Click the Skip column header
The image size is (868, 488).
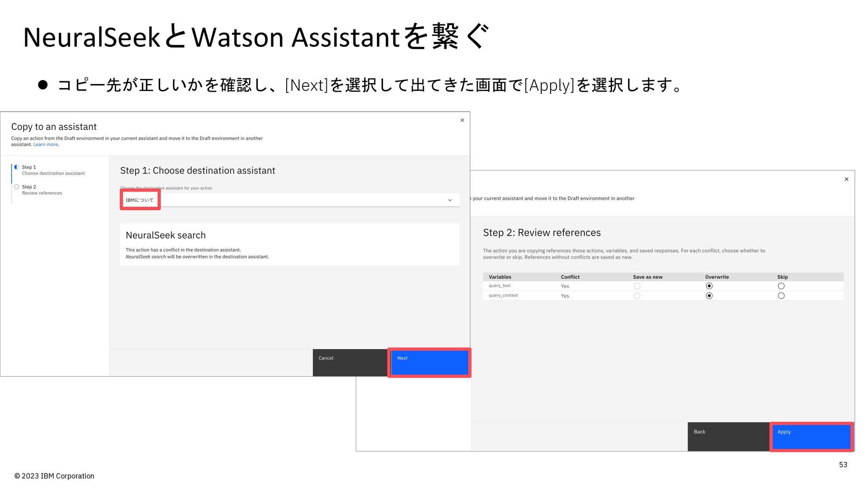click(x=783, y=277)
